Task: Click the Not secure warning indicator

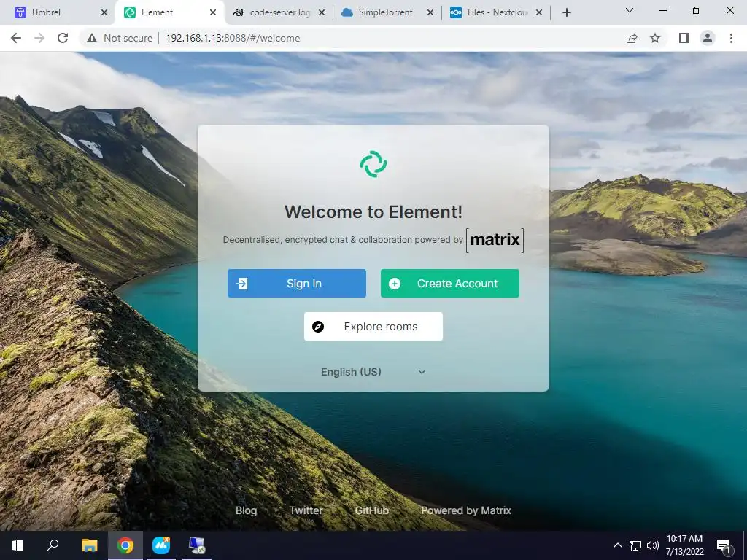Action: point(119,38)
